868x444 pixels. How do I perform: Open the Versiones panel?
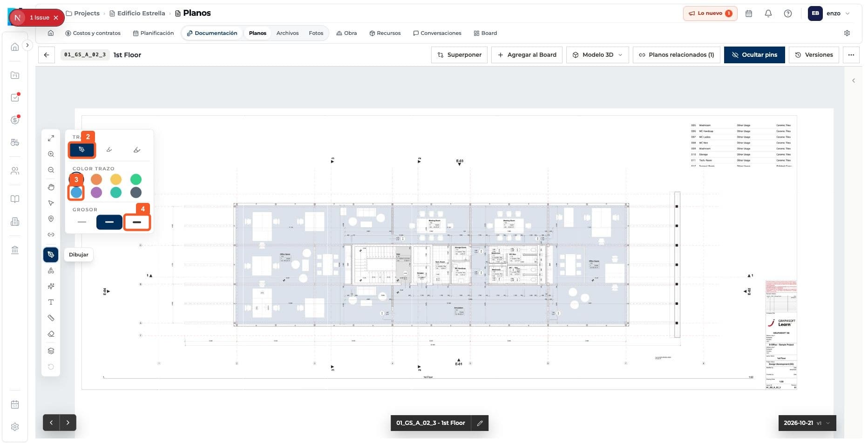[x=814, y=55]
